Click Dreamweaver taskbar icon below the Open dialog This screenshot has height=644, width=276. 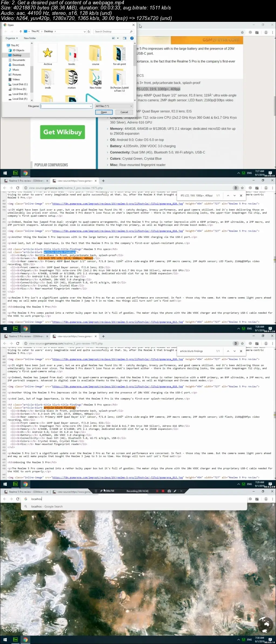[15, 173]
